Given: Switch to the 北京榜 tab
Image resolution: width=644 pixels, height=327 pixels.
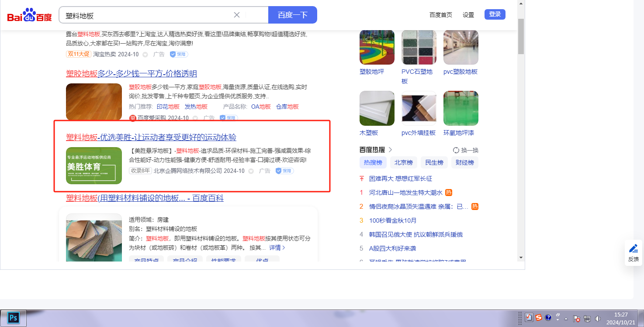Looking at the screenshot, I should [404, 163].
